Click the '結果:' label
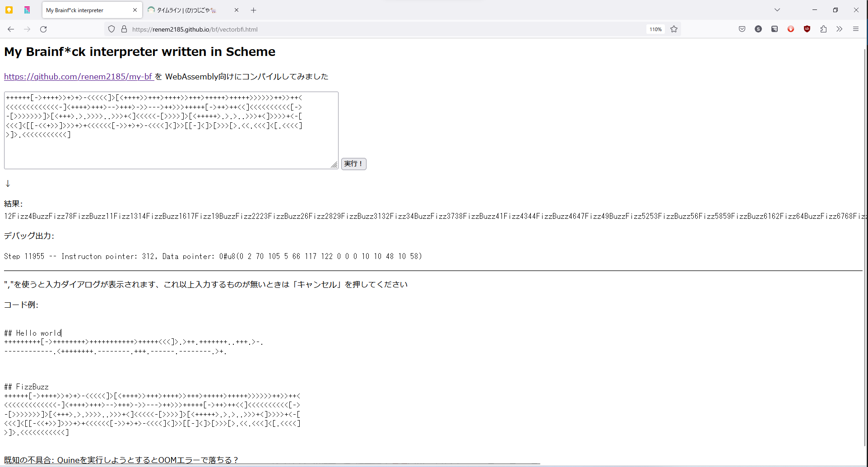Viewport: 868px width, 467px height. coord(13,204)
